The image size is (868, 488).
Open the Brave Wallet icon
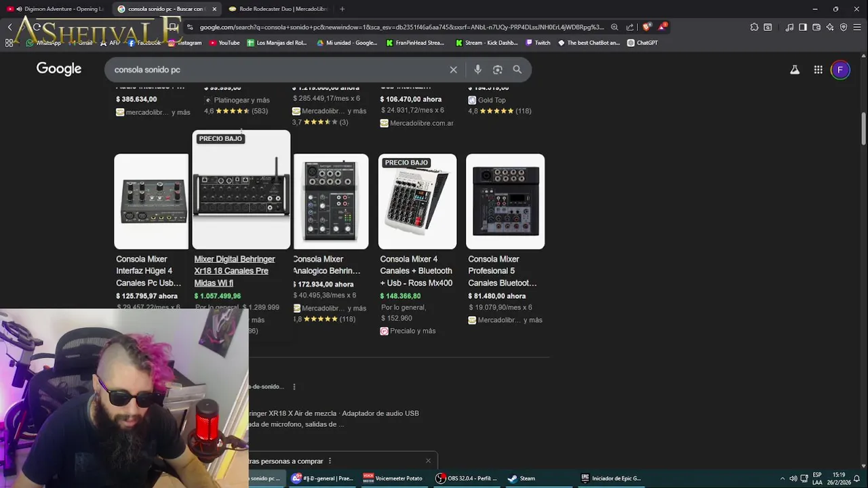pyautogui.click(x=816, y=27)
